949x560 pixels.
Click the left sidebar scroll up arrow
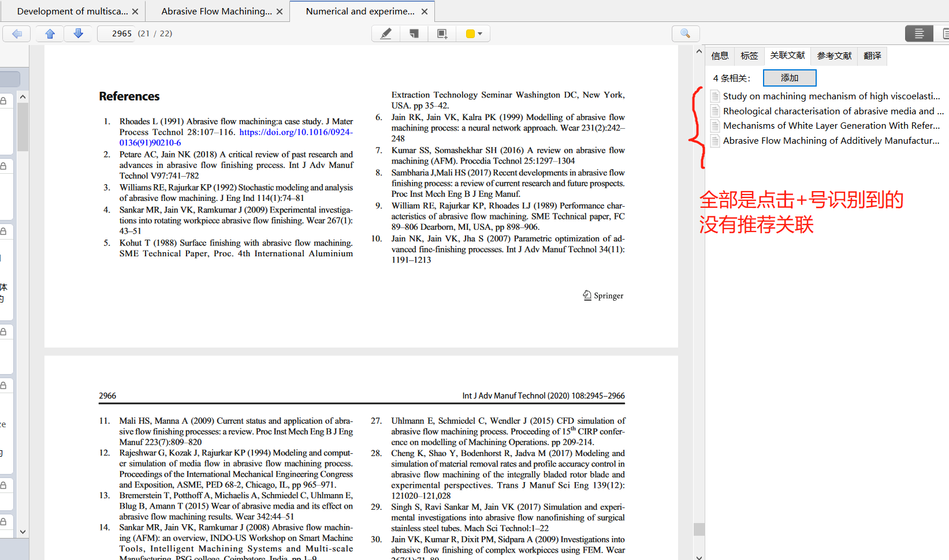(23, 96)
